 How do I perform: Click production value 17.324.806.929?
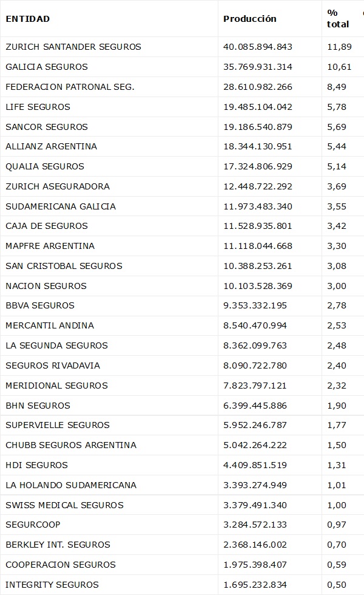258,166
